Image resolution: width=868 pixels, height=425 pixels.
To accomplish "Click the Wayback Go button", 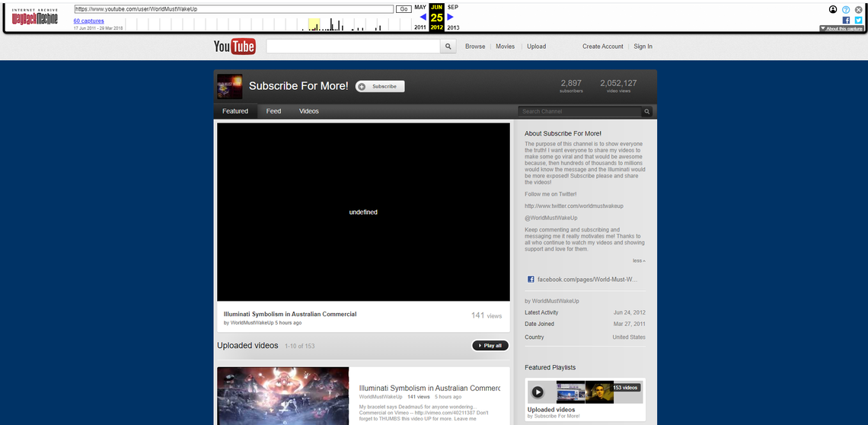I will point(403,9).
